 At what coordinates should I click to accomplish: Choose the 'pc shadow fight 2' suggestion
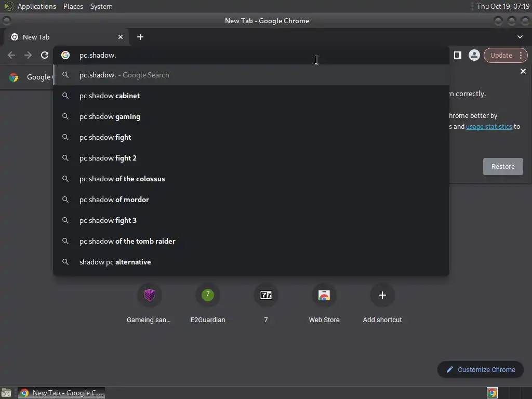pyautogui.click(x=251, y=158)
